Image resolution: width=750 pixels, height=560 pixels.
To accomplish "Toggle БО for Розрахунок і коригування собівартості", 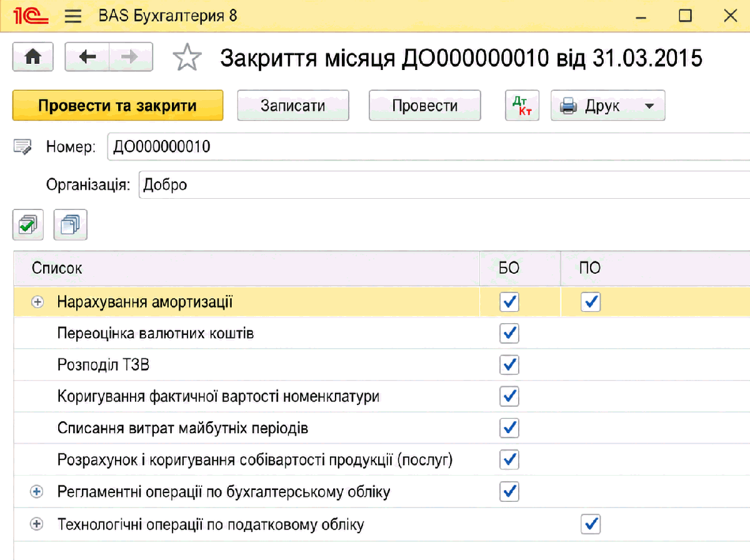I will [509, 460].
